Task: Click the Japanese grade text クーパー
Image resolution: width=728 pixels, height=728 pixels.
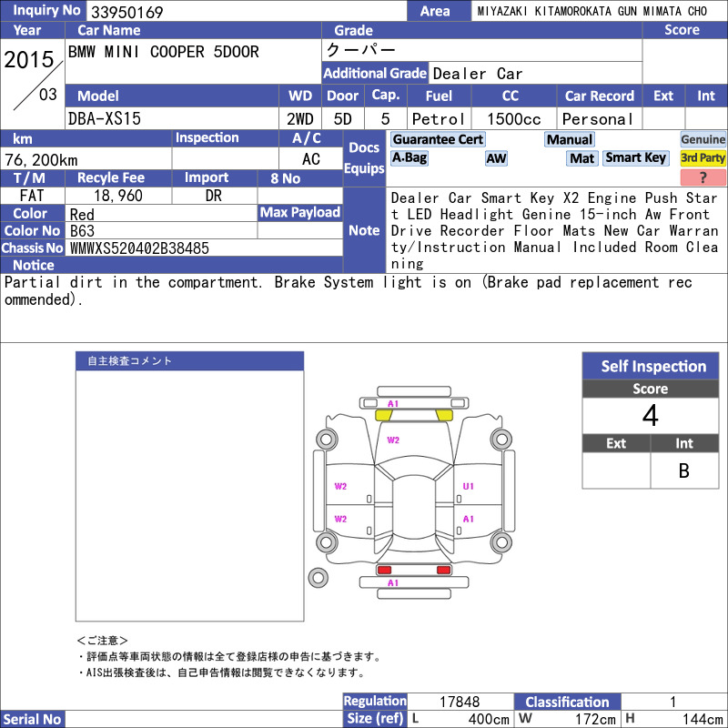Action: (360, 50)
